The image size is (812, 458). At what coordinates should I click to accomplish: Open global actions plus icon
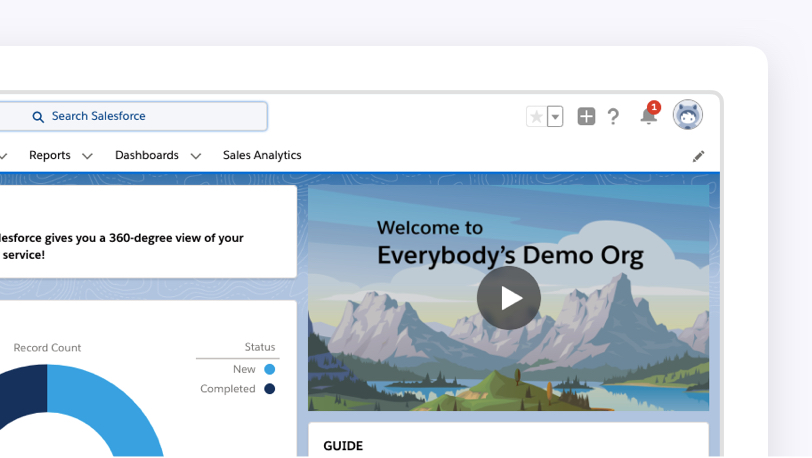click(586, 116)
